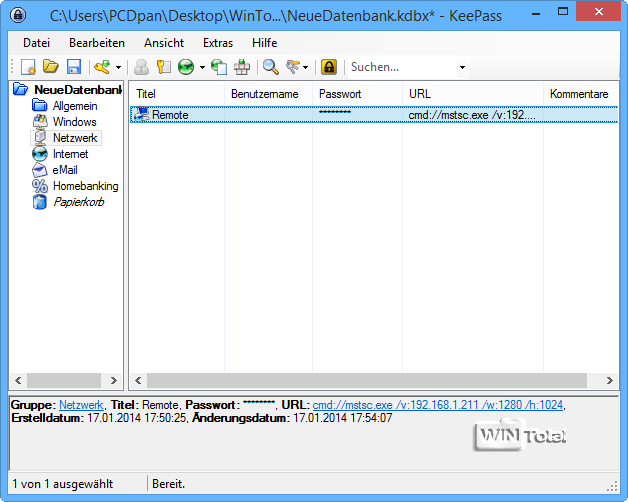
Task: Open Find via magnifier icon
Action: coord(271,67)
